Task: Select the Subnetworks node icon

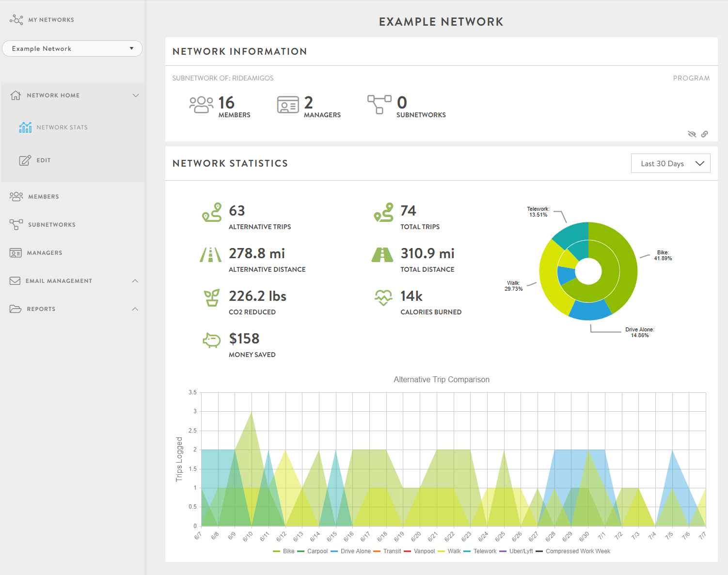Action: coord(16,224)
